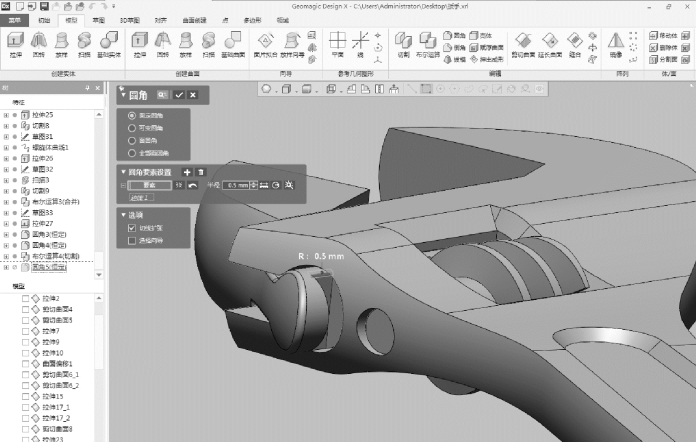Expand the 拉伸25 node in feature tree
Viewport: 696px width, 442px height.
pos(6,116)
